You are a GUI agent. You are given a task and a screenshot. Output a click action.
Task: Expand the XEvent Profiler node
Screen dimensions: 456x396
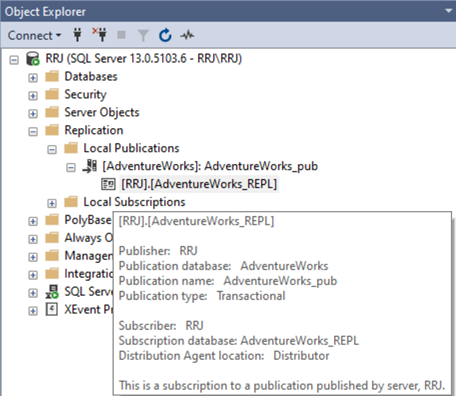pyautogui.click(x=33, y=311)
